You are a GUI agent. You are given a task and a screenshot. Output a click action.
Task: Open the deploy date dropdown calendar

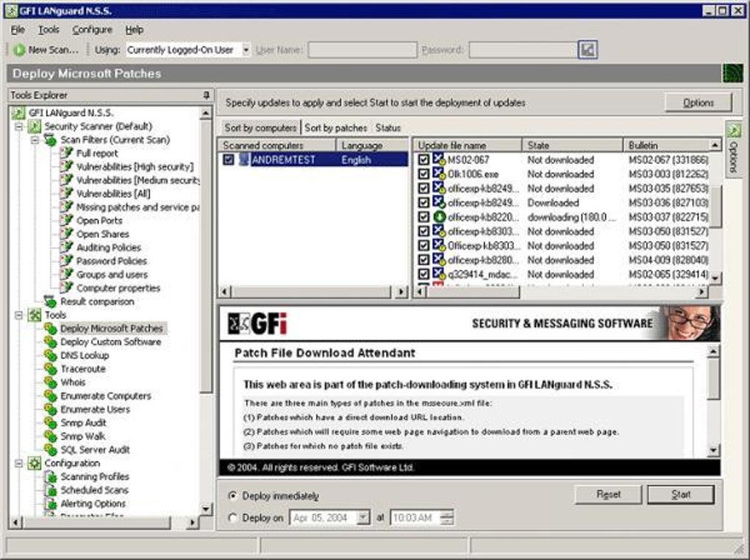(x=363, y=517)
